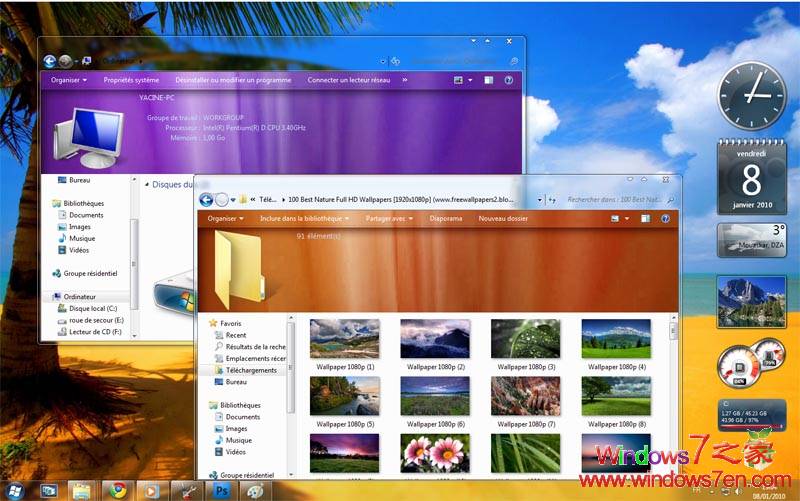The height and width of the screenshot is (501, 800).
Task: Click the search field in wallpapers window
Action: (x=620, y=200)
